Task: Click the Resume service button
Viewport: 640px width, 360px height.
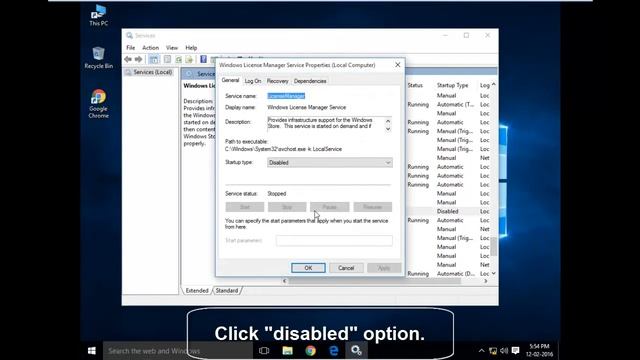Action: pyautogui.click(x=373, y=207)
